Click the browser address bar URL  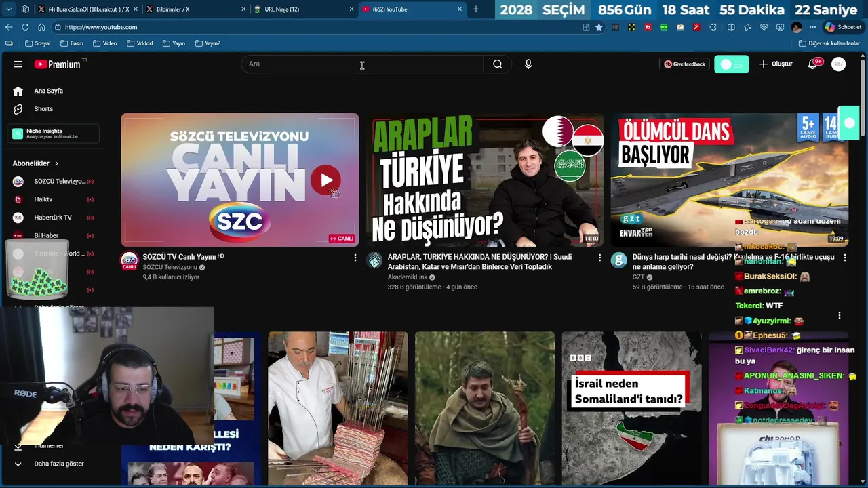(x=102, y=27)
